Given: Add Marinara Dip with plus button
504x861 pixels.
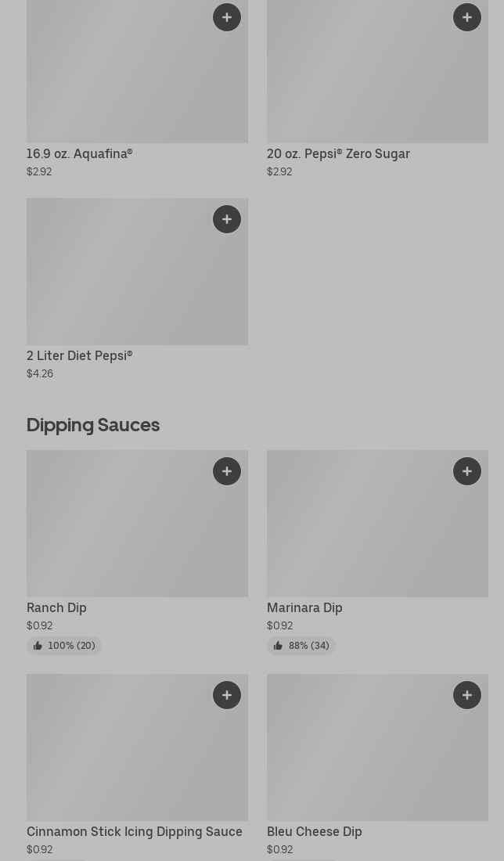Looking at the screenshot, I should click(x=467, y=471).
